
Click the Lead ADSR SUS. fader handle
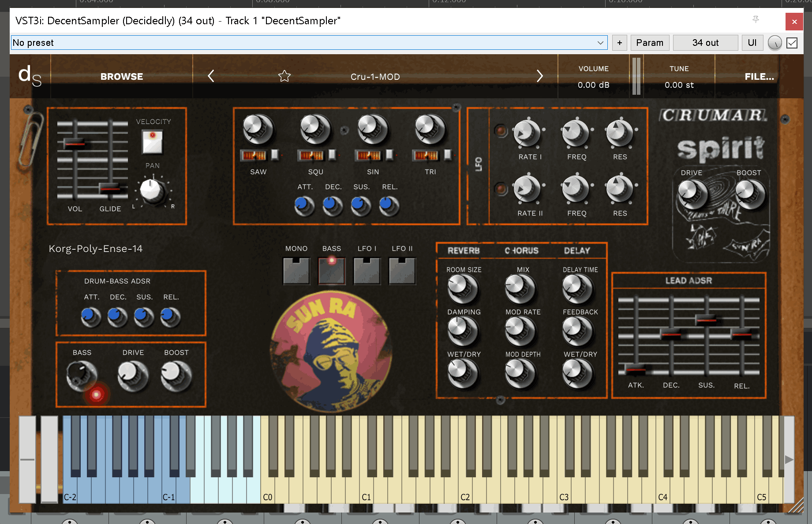pyautogui.click(x=706, y=320)
